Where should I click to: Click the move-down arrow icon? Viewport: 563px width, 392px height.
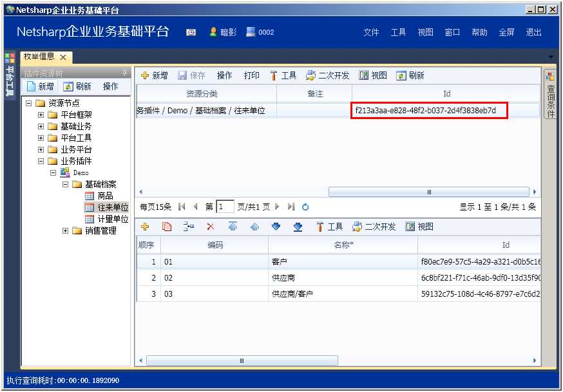[276, 227]
